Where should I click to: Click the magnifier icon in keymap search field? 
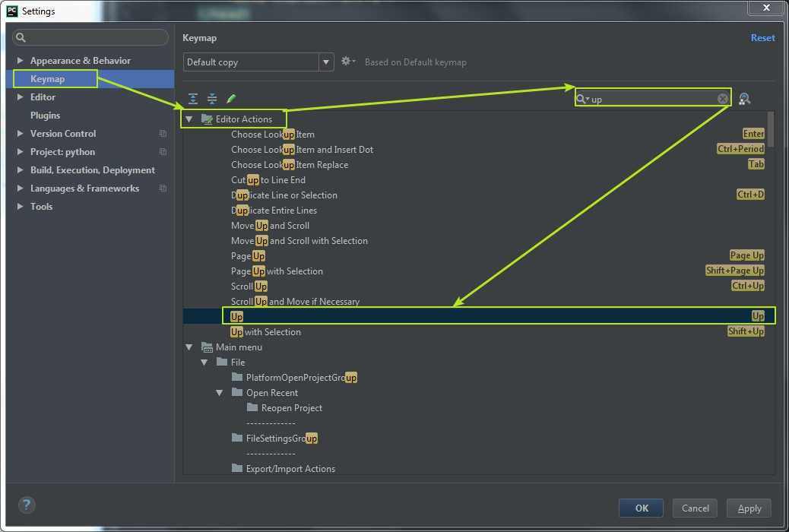[x=582, y=99]
